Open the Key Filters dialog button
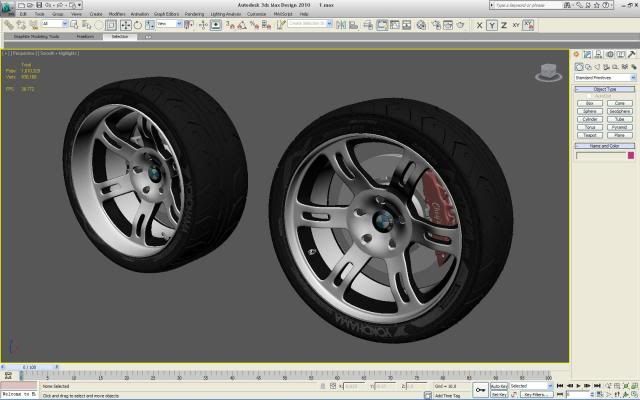 tap(536, 395)
